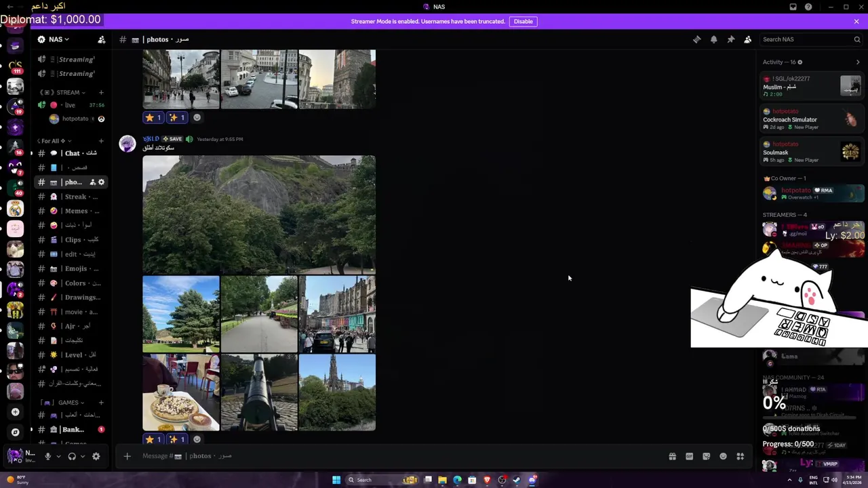868x488 pixels.
Task: Open the Clips channel
Action: click(71, 240)
